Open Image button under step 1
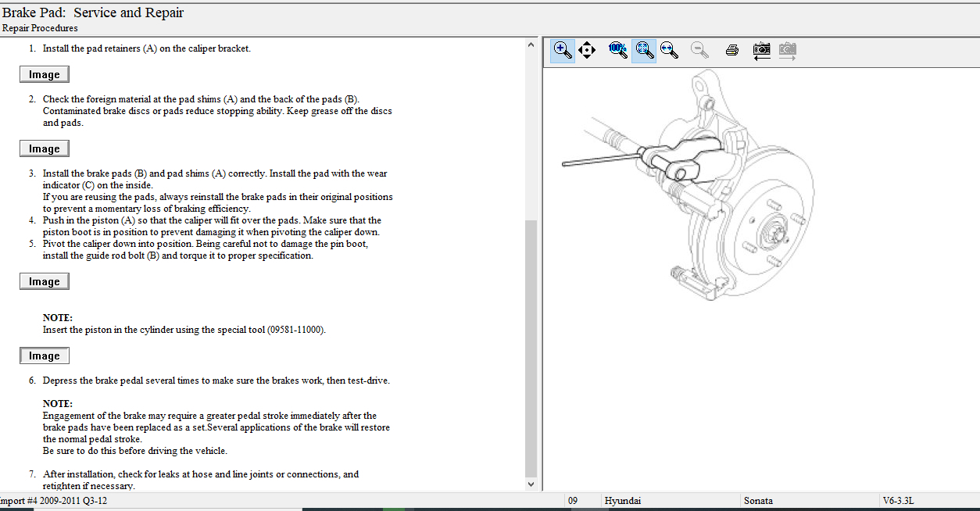 pos(45,74)
